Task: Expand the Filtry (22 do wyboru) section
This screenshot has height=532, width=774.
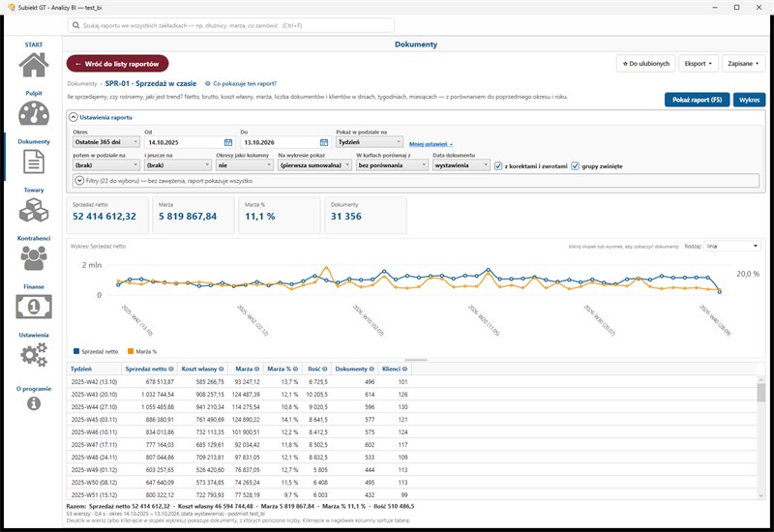Action: (x=79, y=181)
